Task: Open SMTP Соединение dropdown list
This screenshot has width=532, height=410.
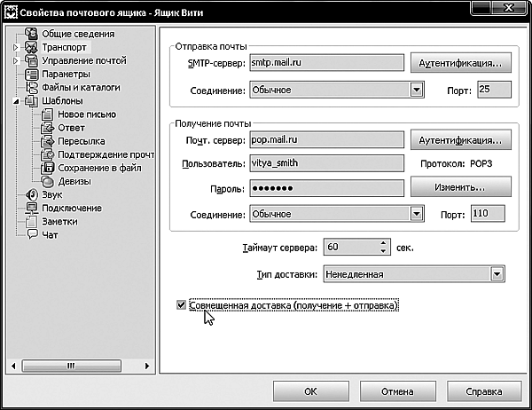Action: coord(414,90)
